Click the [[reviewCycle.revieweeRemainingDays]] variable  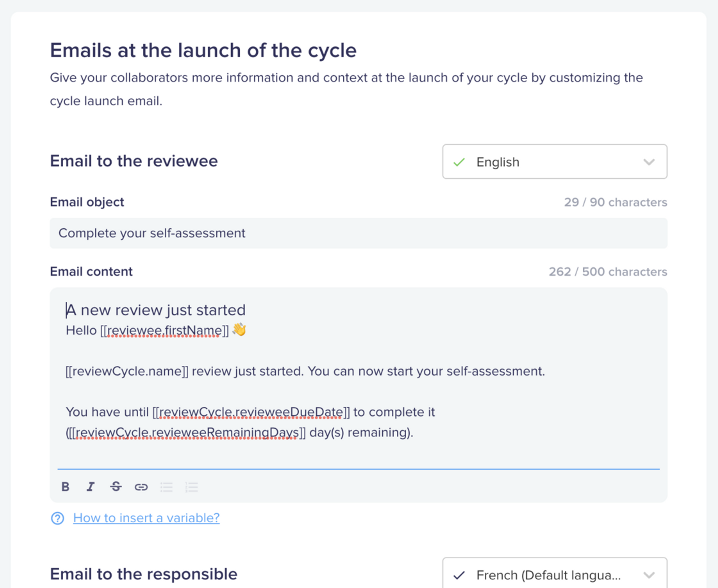click(187, 432)
